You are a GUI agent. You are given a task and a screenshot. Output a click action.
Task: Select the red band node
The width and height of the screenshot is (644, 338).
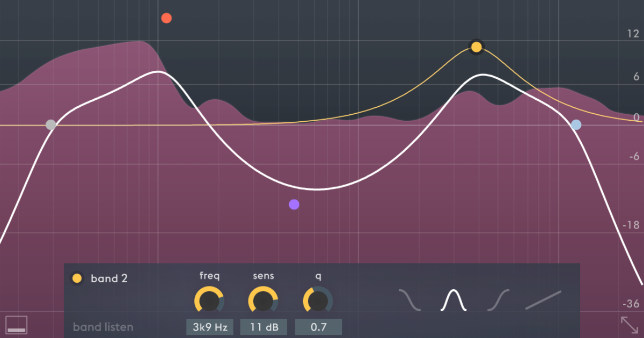click(x=166, y=18)
